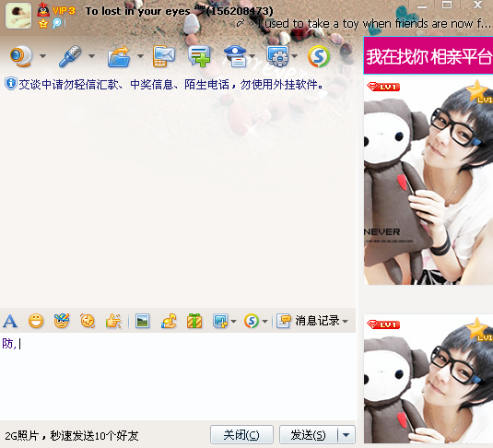View the contact's avatar picture

[x=18, y=16]
